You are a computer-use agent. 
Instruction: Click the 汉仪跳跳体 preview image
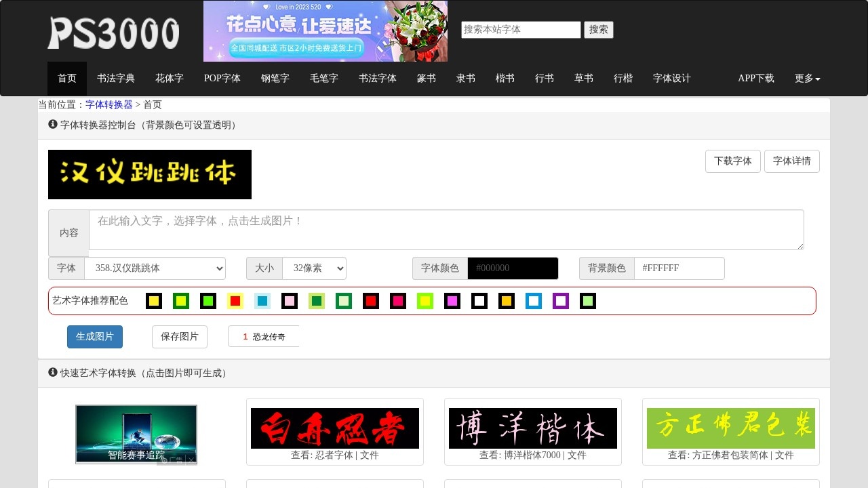(x=150, y=175)
